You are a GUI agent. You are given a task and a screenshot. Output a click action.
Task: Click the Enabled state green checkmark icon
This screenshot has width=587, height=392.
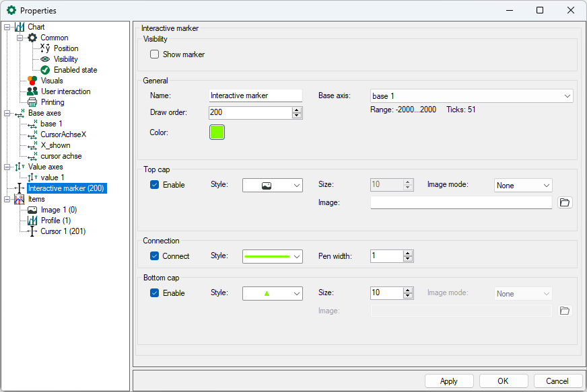45,70
